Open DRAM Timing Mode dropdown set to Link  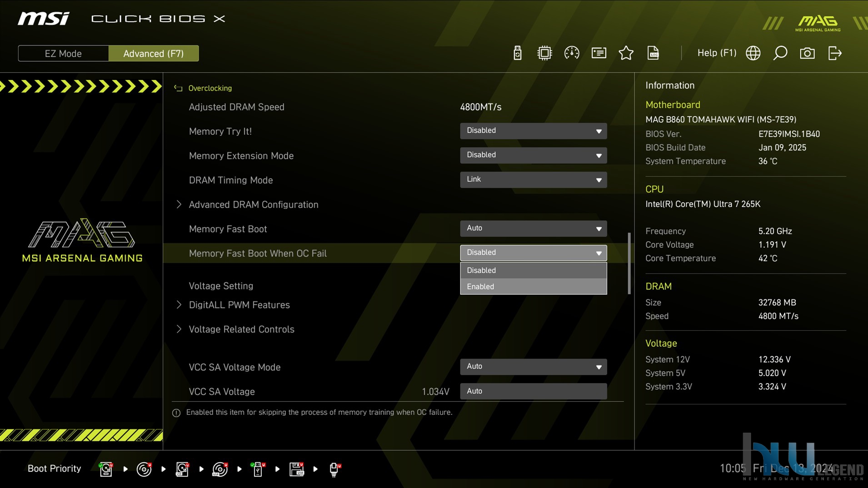533,180
